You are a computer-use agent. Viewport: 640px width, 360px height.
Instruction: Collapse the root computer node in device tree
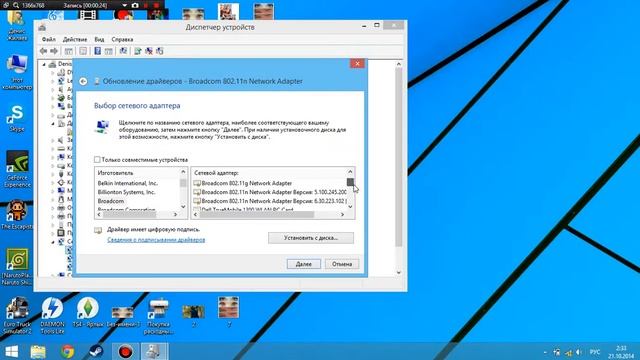click(44, 64)
